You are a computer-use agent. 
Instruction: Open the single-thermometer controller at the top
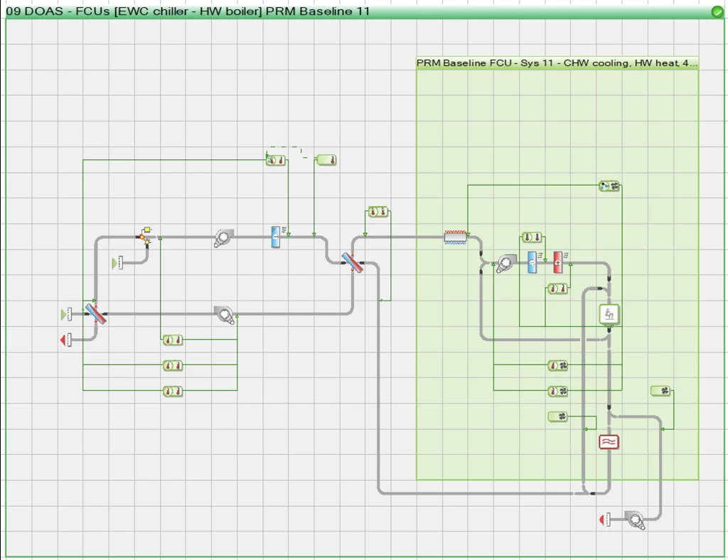coord(326,161)
